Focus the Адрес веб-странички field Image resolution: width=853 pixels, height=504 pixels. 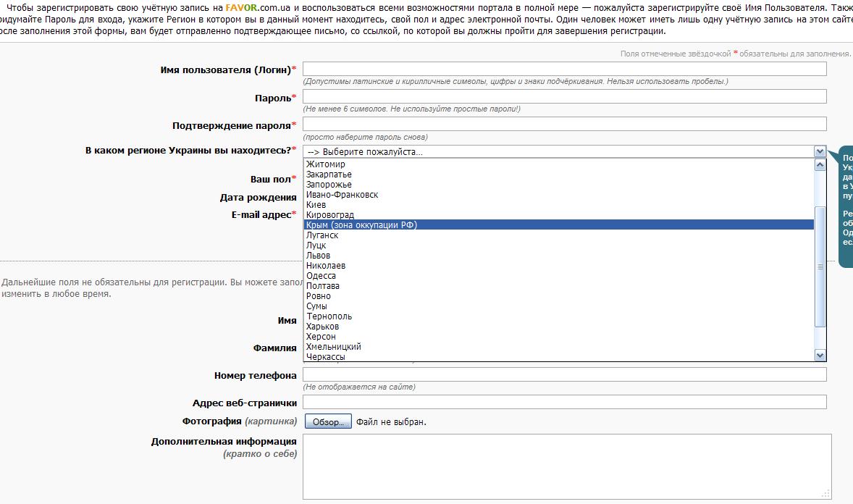pos(564,402)
